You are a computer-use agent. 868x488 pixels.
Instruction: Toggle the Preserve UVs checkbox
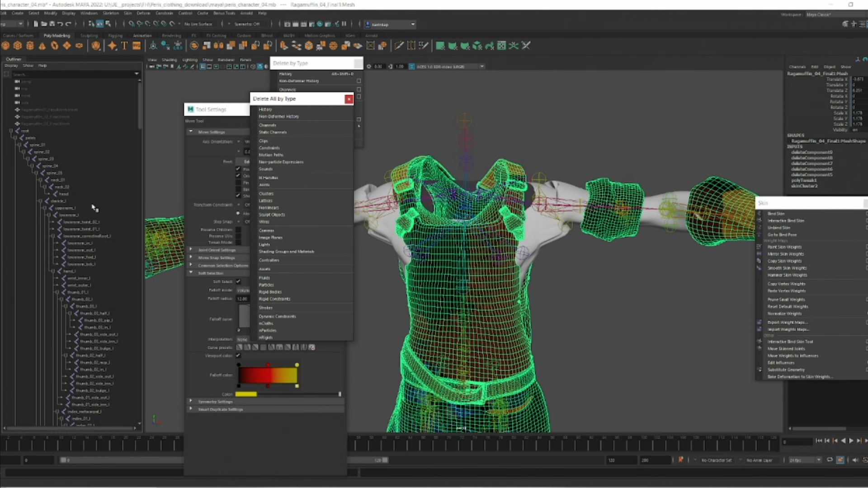238,236
